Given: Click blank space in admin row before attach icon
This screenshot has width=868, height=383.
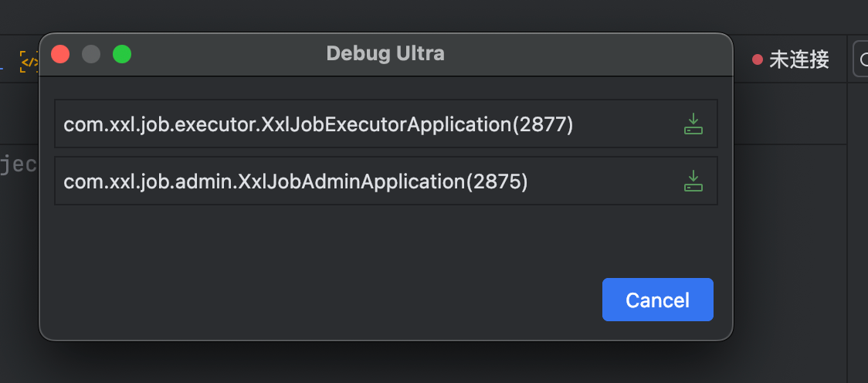Looking at the screenshot, I should [602, 181].
